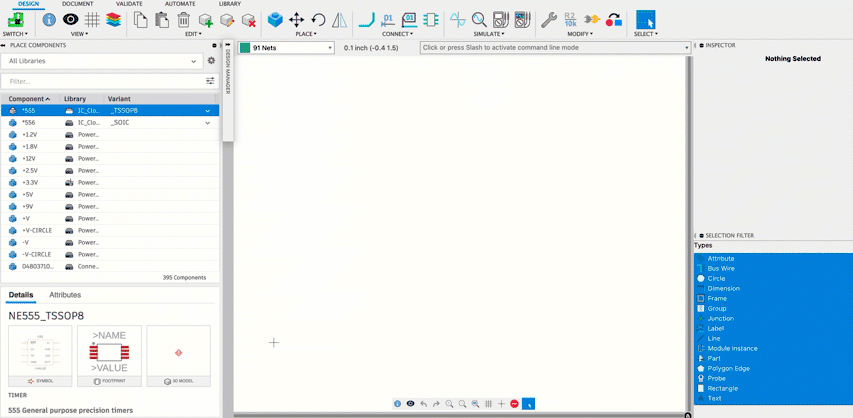Open the SWITCH dropdown menu
This screenshot has width=853, height=418.
(x=15, y=34)
